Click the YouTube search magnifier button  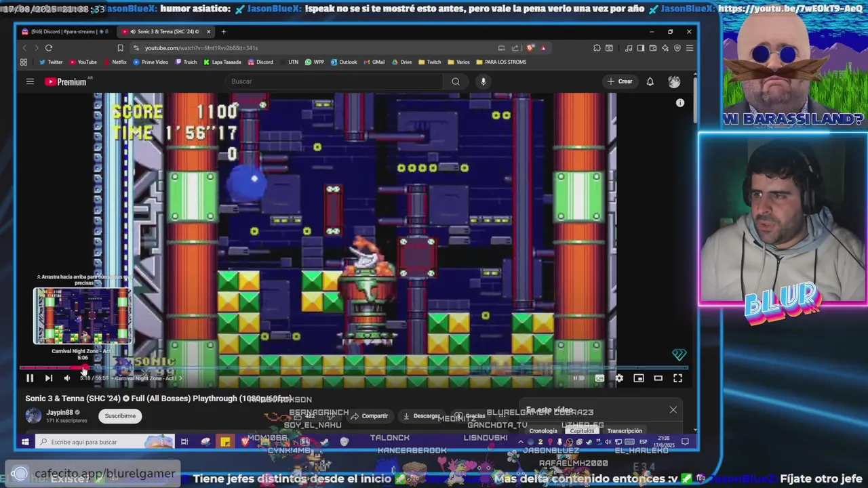point(456,81)
